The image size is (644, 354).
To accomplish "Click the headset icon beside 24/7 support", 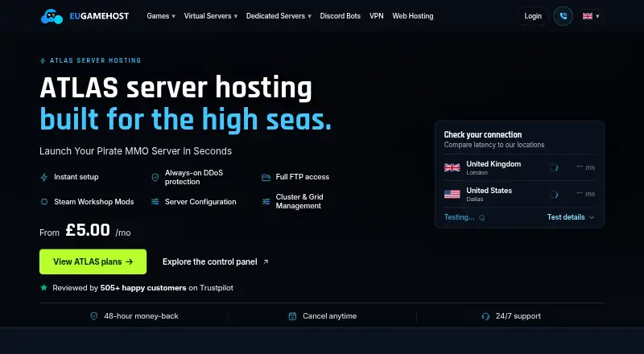I will click(485, 316).
